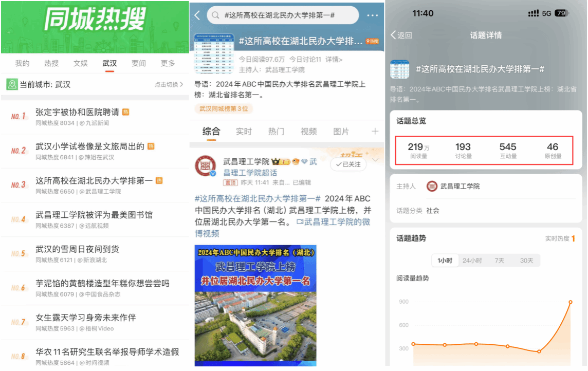The height and width of the screenshot is (371, 588).
Task: Tap the 置顶 pinned label on the post
Action: coord(230,182)
